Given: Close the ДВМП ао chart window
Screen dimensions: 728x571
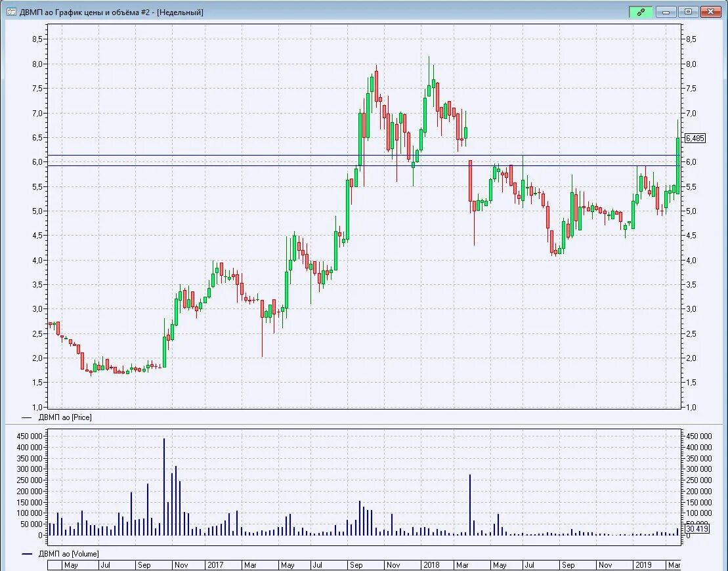Looking at the screenshot, I should pyautogui.click(x=710, y=12).
